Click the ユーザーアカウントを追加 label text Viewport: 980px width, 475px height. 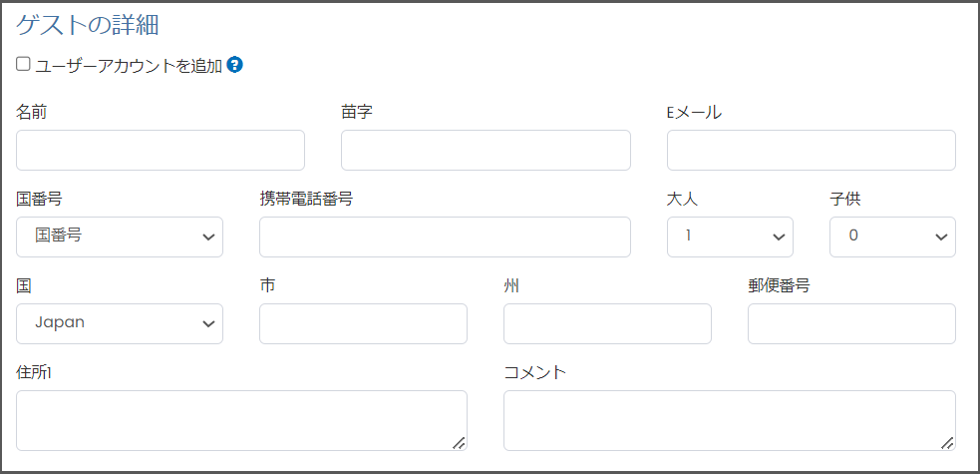click(129, 66)
